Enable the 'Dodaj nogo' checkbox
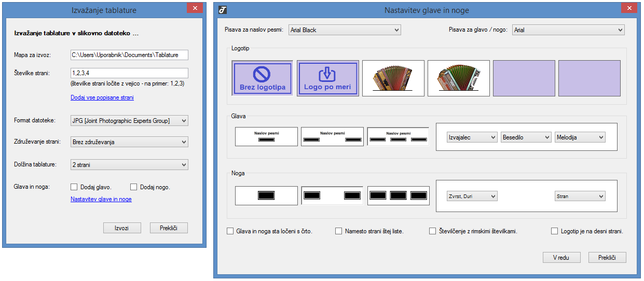This screenshot has height=281, width=644. pos(133,187)
